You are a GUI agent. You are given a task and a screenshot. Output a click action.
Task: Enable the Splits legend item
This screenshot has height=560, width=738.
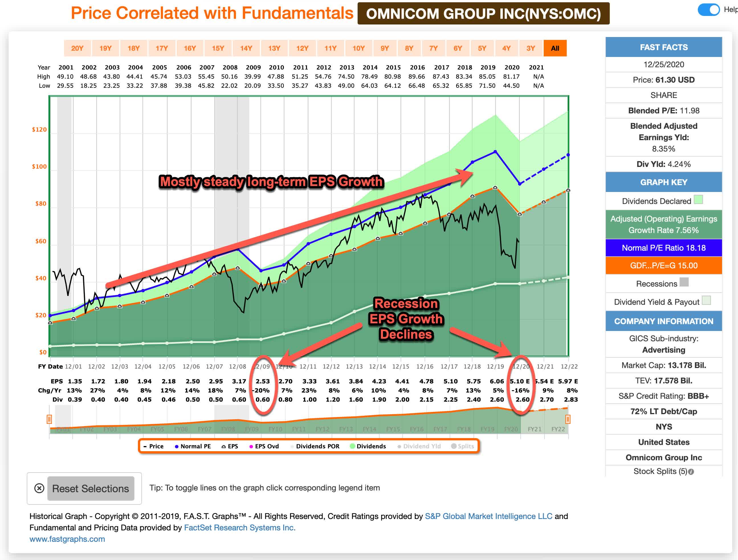462,446
